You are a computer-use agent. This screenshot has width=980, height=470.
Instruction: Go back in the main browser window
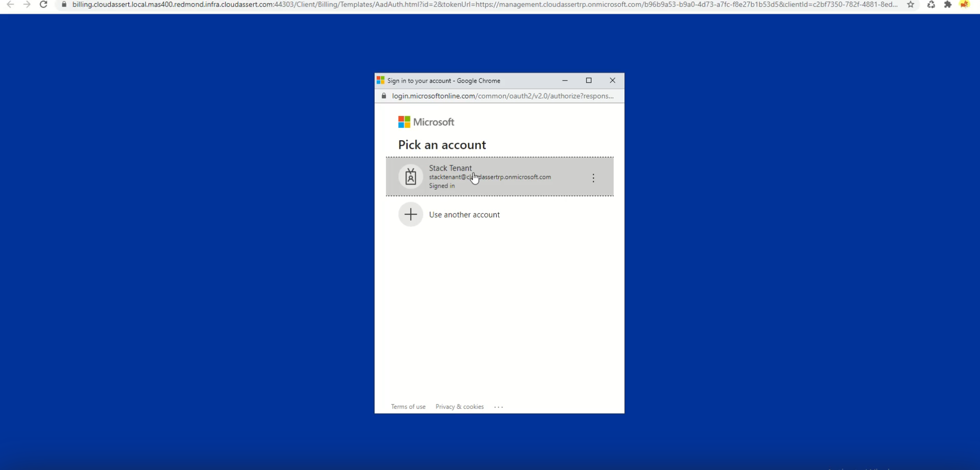10,5
